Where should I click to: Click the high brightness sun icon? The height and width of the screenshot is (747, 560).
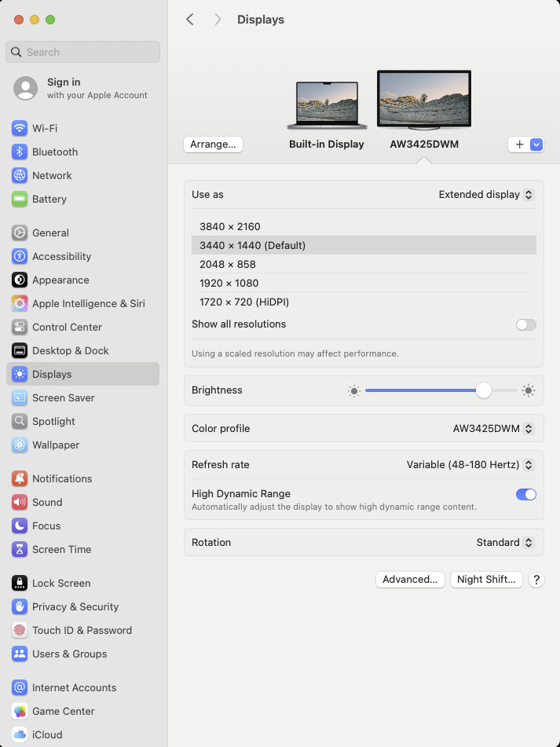[528, 390]
